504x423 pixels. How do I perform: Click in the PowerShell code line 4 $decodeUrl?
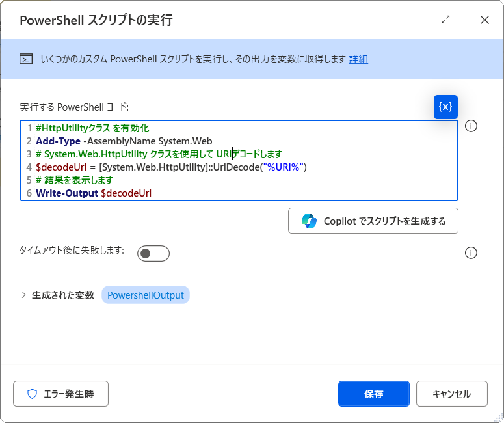coord(61,167)
